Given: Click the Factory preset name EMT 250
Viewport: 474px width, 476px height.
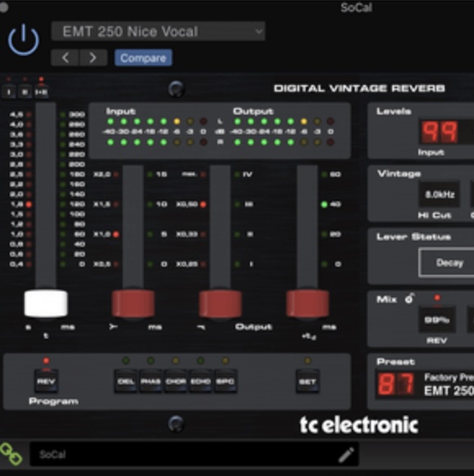Looking at the screenshot, I should click(449, 390).
